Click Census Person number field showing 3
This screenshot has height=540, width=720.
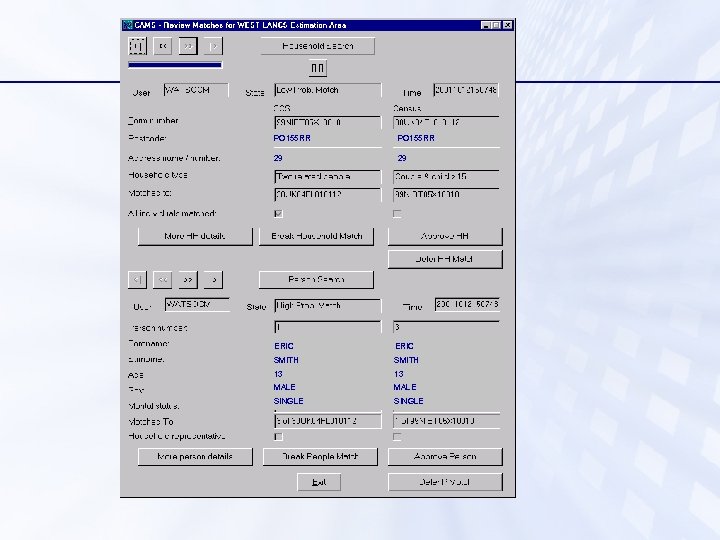tap(446, 327)
